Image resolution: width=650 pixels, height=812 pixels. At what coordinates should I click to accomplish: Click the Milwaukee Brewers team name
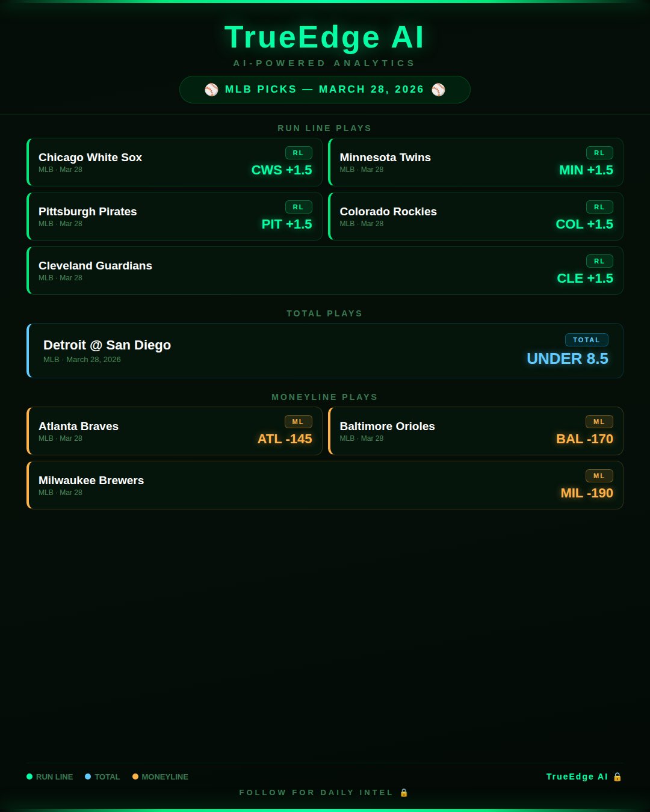pos(91,481)
